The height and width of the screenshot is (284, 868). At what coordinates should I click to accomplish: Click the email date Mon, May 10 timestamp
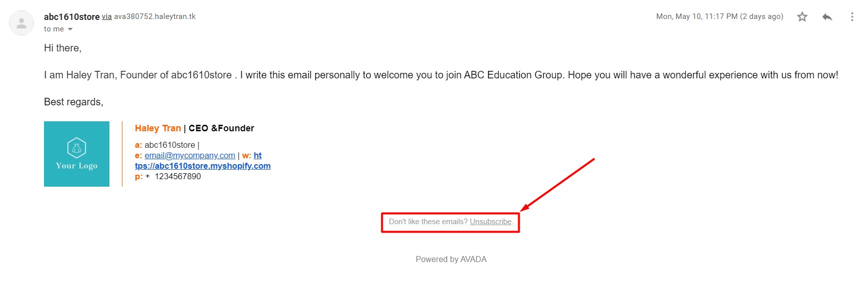[719, 16]
